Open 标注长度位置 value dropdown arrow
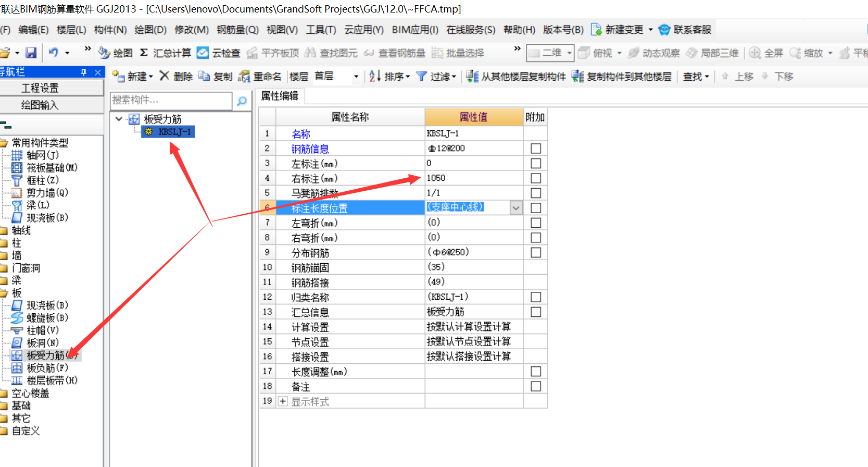The height and width of the screenshot is (467, 868). click(516, 208)
